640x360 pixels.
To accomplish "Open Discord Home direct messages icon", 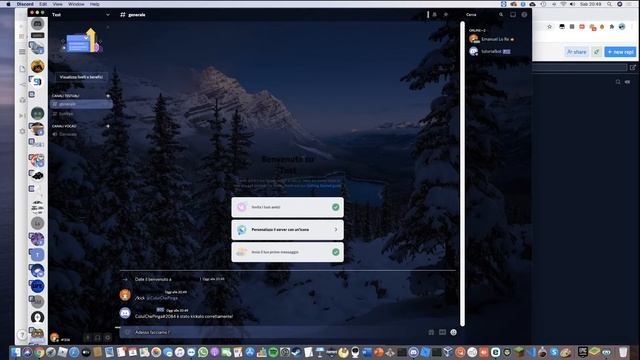I will (x=38, y=24).
